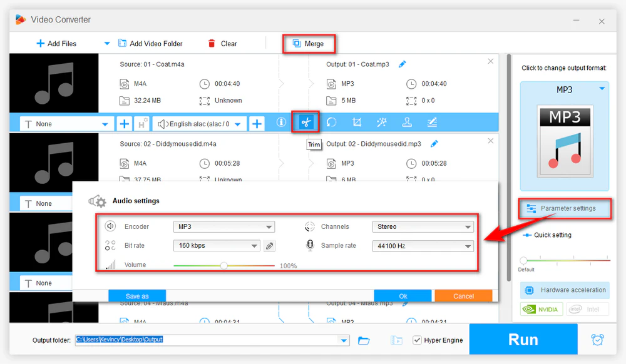Rename output 01 - Coat.mp3 with pencil icon

[402, 64]
